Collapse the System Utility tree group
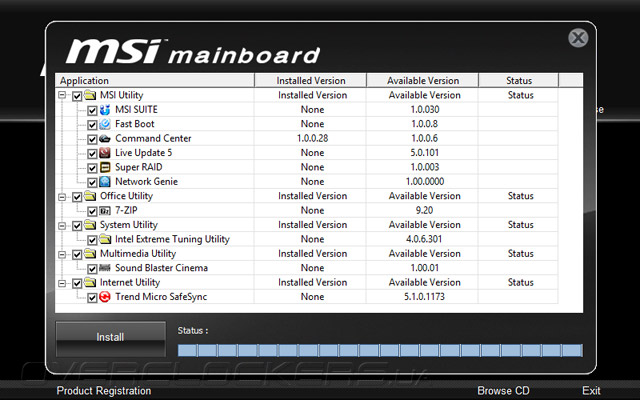The width and height of the screenshot is (640, 400). (x=62, y=225)
